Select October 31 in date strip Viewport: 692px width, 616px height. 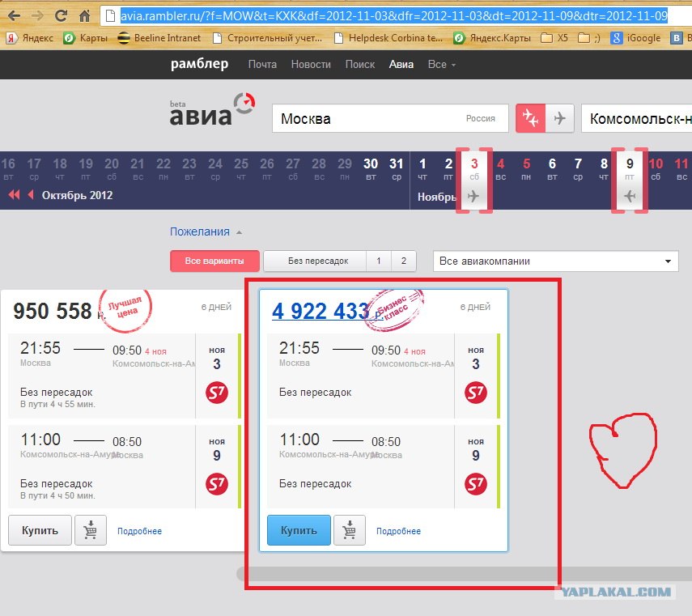(397, 169)
